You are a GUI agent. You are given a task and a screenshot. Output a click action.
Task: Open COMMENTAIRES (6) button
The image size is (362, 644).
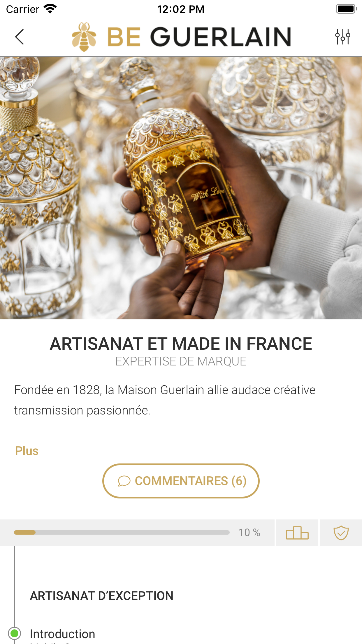(181, 481)
